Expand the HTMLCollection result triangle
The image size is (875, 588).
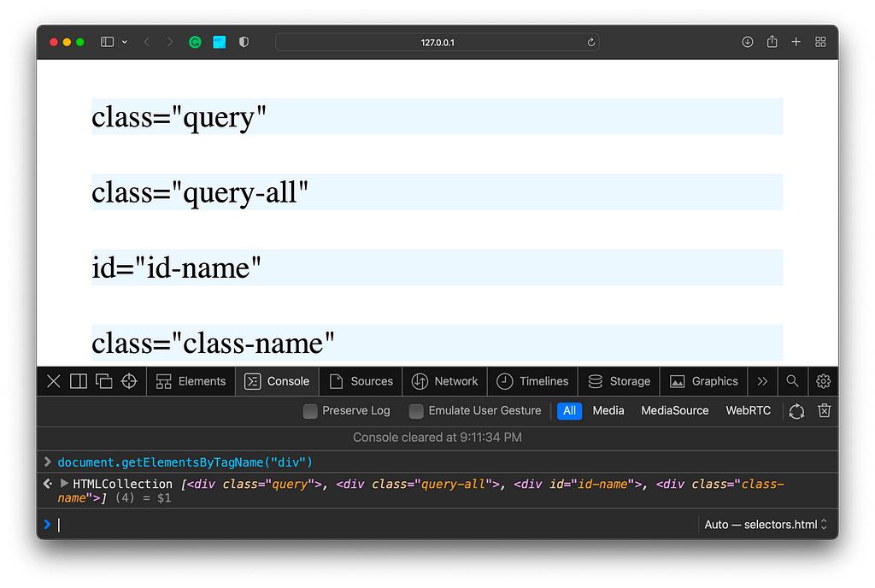tap(64, 484)
